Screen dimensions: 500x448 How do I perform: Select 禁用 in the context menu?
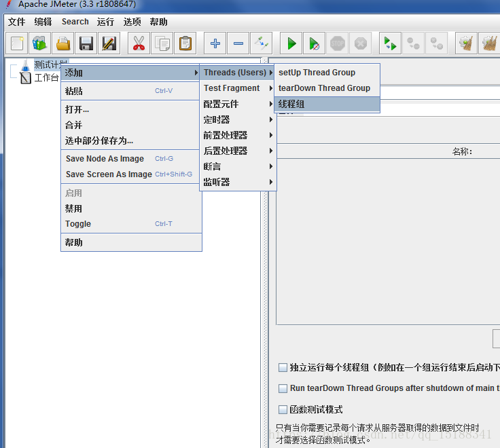[131, 208]
